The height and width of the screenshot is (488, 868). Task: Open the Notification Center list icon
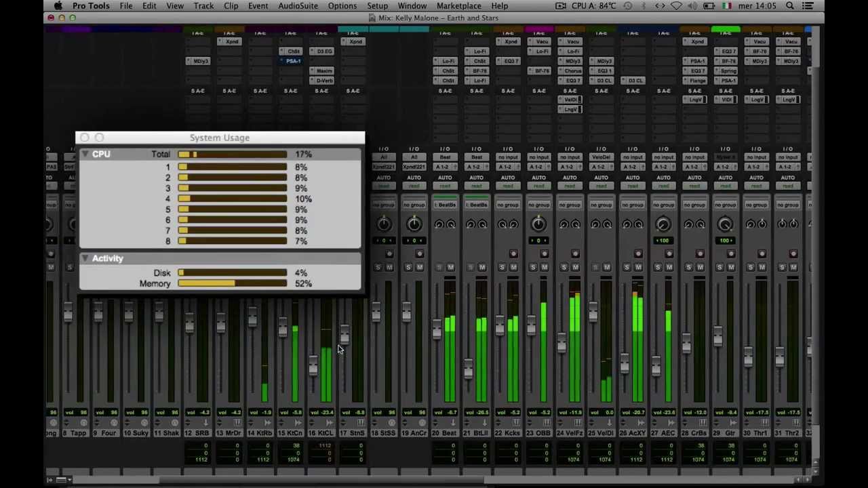pyautogui.click(x=808, y=6)
